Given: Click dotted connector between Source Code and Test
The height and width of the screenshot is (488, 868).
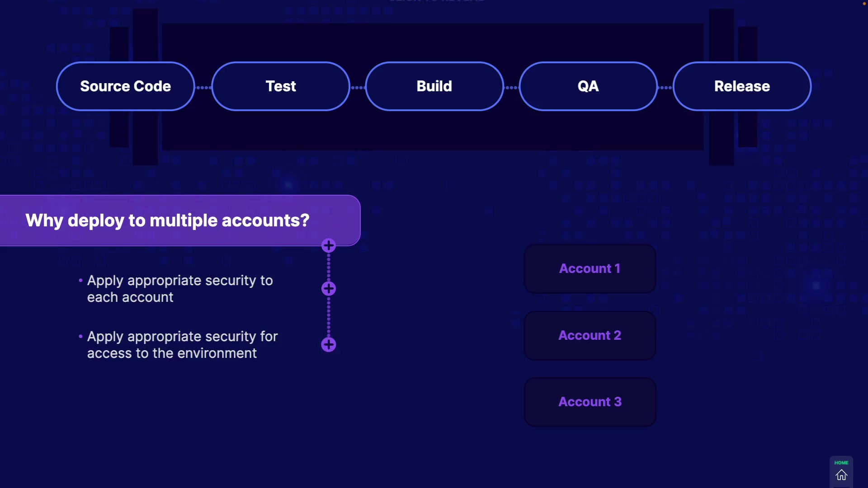Looking at the screenshot, I should (203, 88).
